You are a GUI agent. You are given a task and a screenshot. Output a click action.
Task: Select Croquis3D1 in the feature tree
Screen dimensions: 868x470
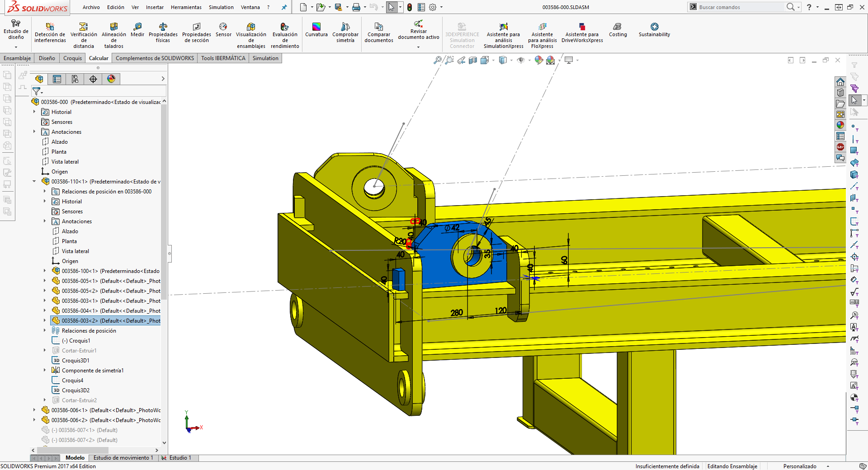pyautogui.click(x=75, y=361)
